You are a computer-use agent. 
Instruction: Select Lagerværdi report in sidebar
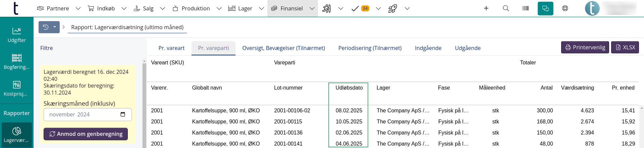[16, 135]
